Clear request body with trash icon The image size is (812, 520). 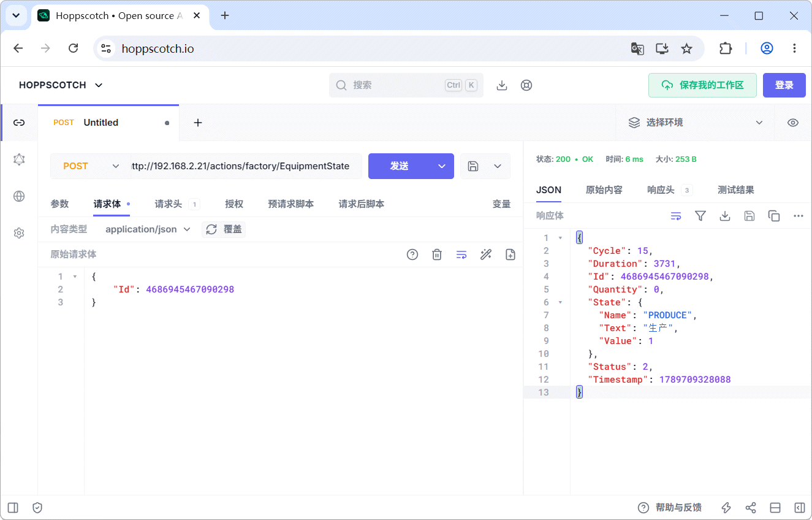pyautogui.click(x=437, y=254)
